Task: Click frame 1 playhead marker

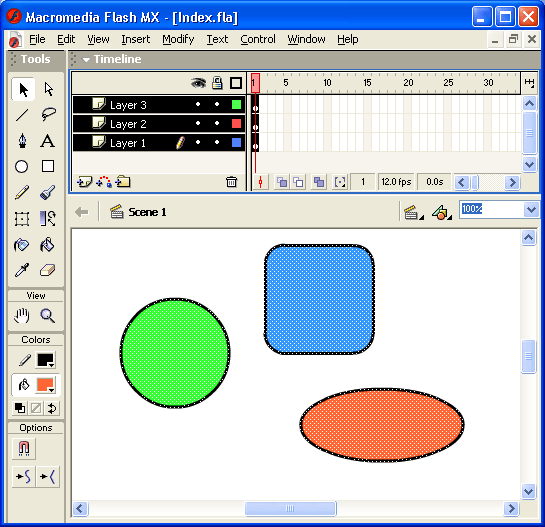Action: (x=255, y=83)
